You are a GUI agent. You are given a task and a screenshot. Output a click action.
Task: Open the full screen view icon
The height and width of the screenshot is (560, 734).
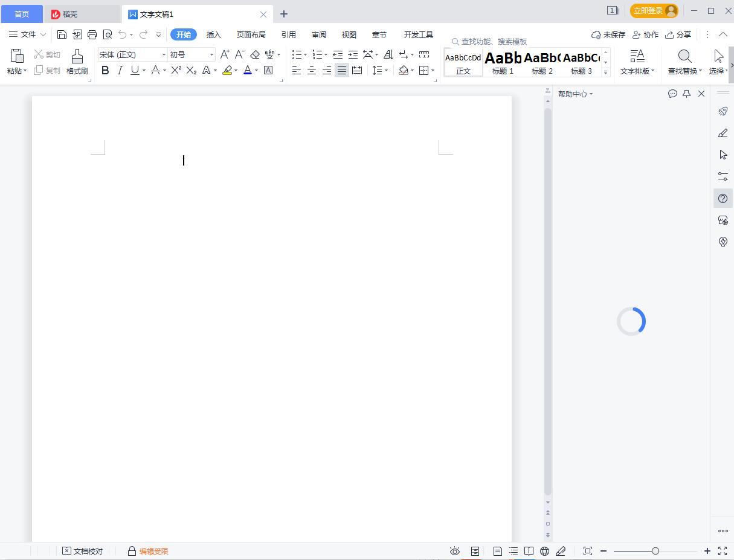[723, 551]
